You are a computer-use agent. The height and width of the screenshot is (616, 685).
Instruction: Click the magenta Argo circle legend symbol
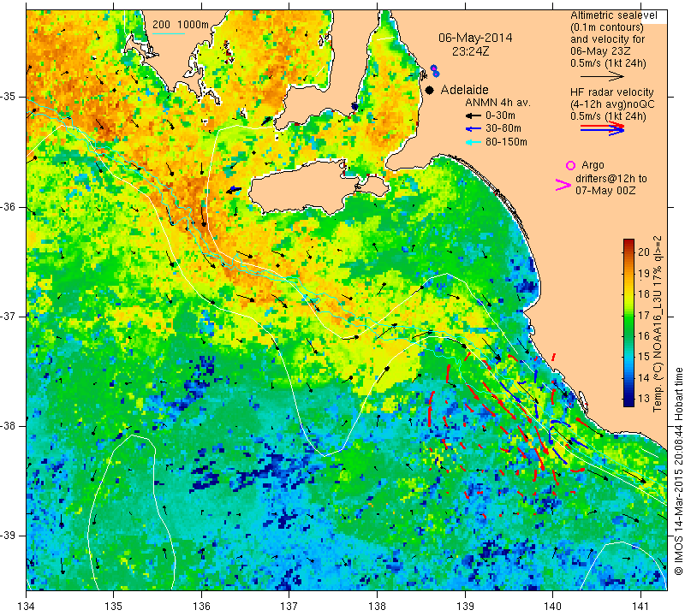(570, 165)
